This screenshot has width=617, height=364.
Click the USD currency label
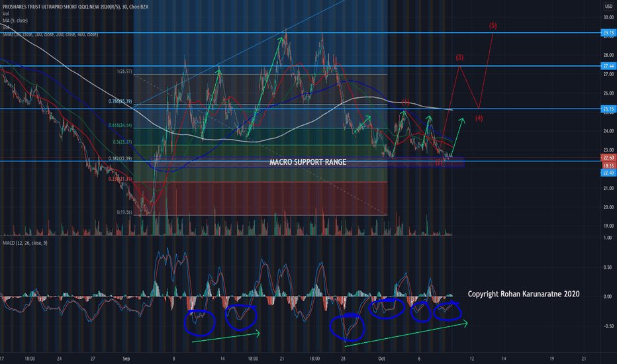(608, 7)
